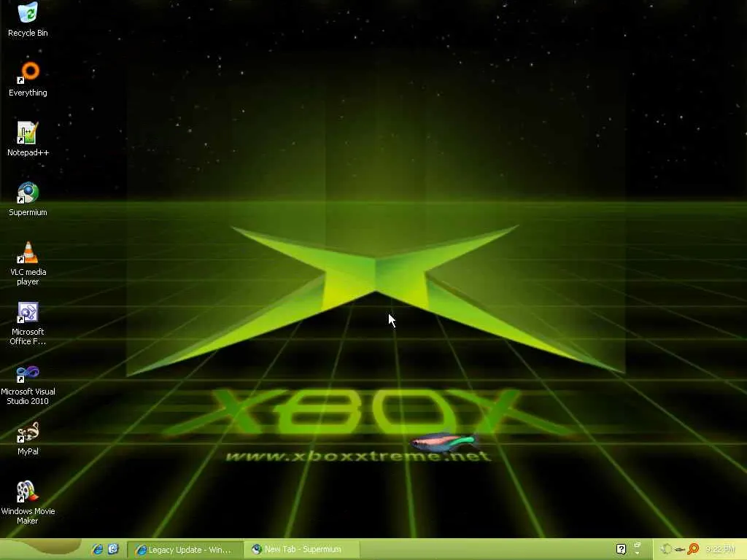
Task: Switch to New Tab - Supermium taskbar window
Action: 302,550
